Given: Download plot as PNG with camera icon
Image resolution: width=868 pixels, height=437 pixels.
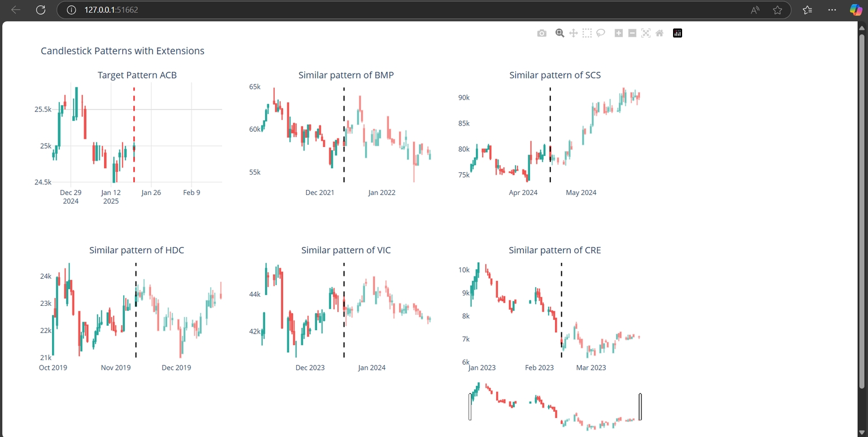Looking at the screenshot, I should click(542, 33).
